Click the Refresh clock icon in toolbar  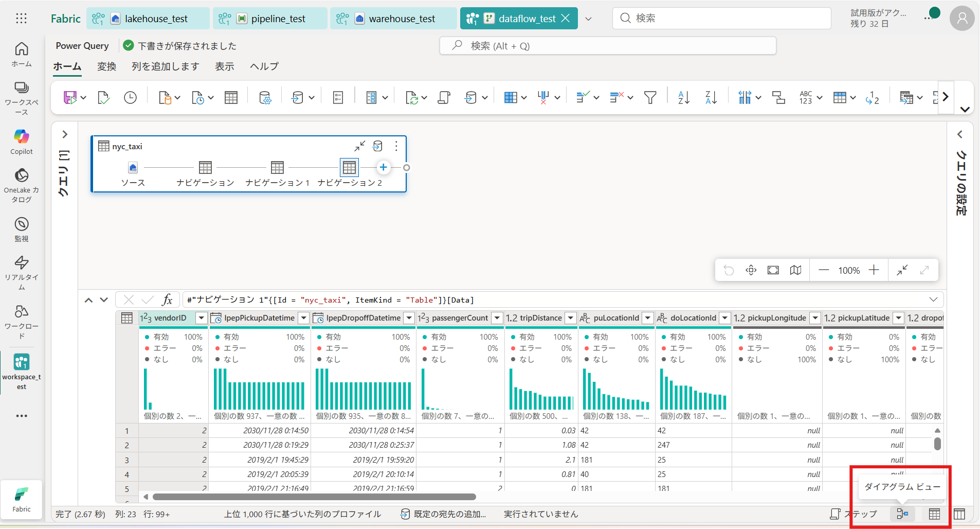130,97
